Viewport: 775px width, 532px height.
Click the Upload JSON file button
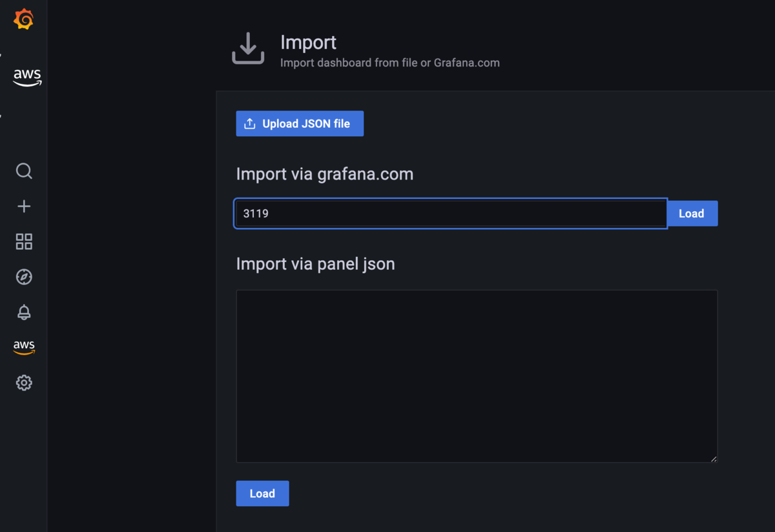tap(300, 124)
